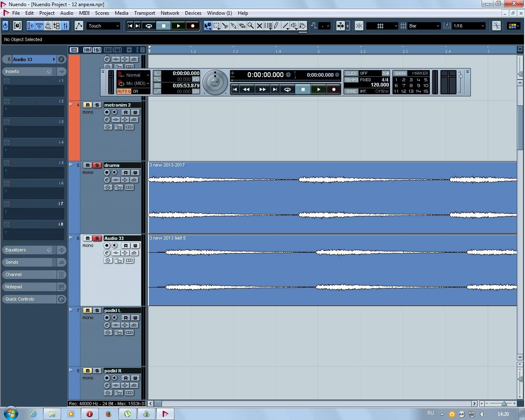Mute the drums track
This screenshot has height=420, width=525.
tap(87, 165)
